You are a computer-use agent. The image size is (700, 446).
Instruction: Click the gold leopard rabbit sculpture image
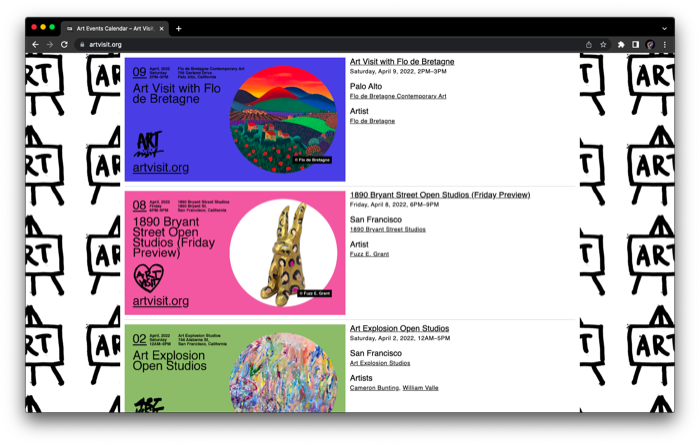click(x=283, y=253)
